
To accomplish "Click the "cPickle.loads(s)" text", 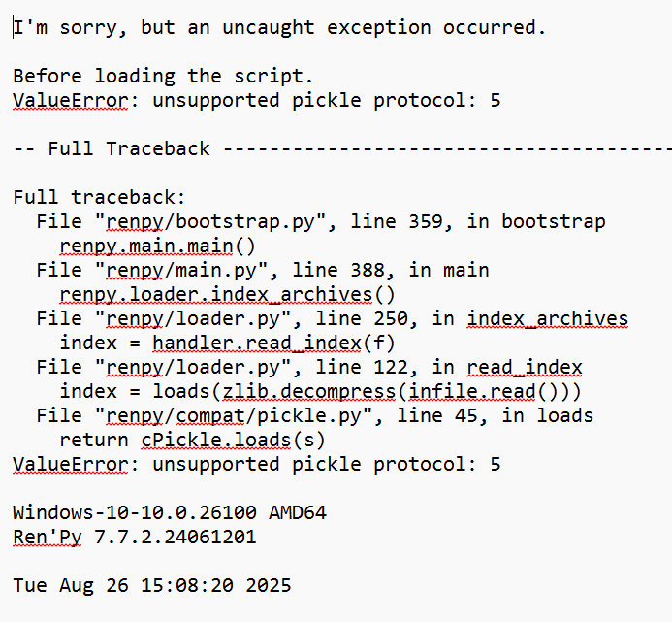I will (234, 440).
